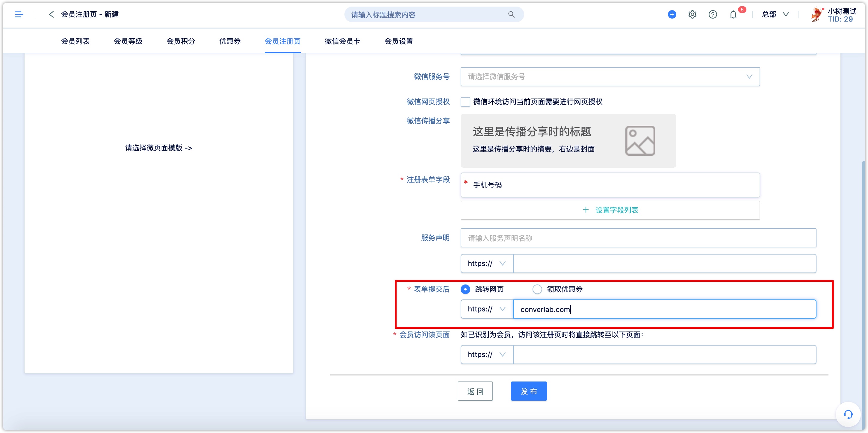The width and height of the screenshot is (868, 433).
Task: Switch to the 微信会员卡 tab
Action: 342,41
